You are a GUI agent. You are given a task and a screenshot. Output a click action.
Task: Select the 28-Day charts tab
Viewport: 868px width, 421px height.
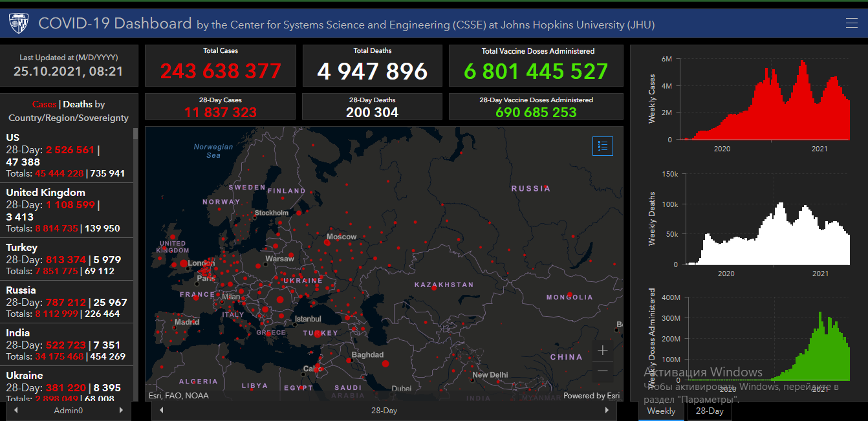point(709,411)
